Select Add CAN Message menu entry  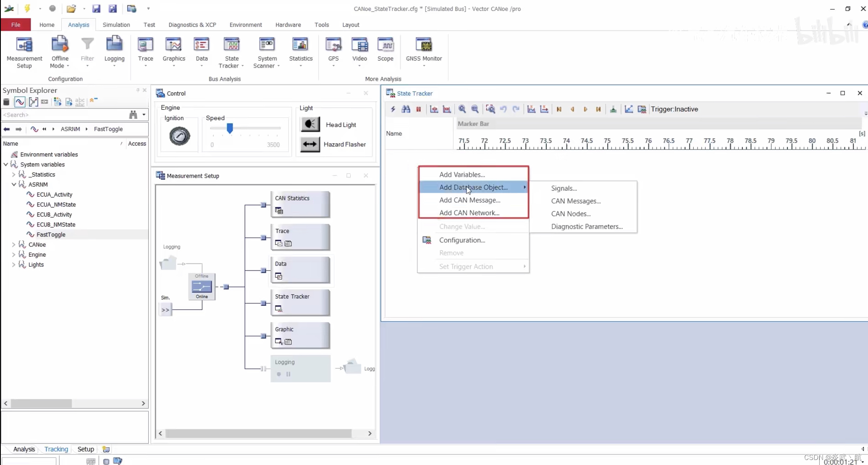tap(469, 200)
